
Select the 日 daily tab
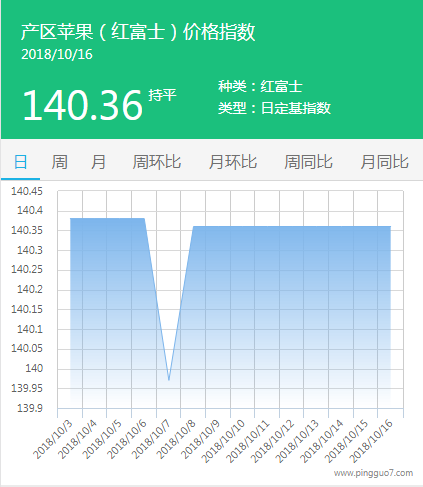click(20, 162)
